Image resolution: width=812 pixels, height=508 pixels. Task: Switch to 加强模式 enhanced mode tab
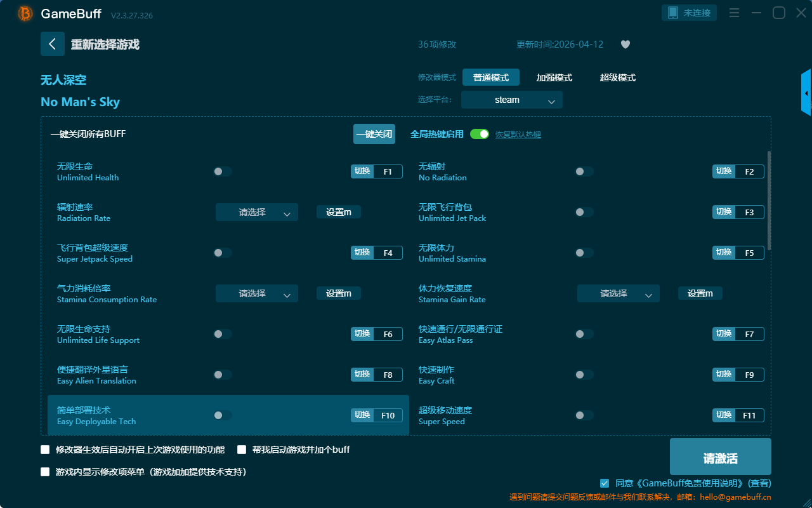pyautogui.click(x=554, y=77)
